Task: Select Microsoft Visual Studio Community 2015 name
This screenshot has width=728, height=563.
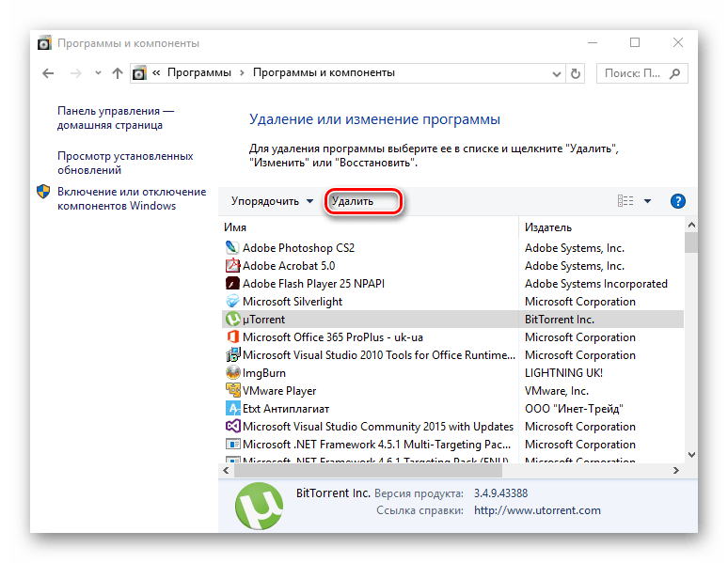Action: [378, 427]
